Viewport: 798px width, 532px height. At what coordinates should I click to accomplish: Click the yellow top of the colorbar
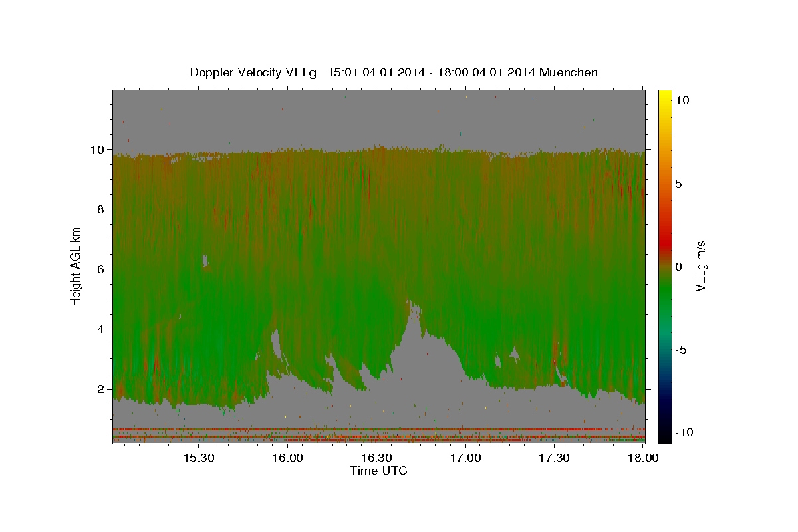tap(665, 94)
